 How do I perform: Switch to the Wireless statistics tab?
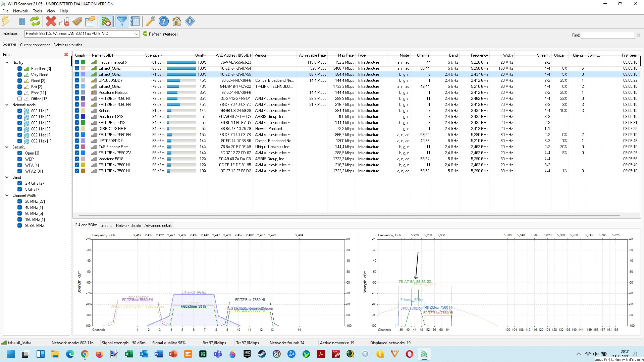pyautogui.click(x=68, y=45)
